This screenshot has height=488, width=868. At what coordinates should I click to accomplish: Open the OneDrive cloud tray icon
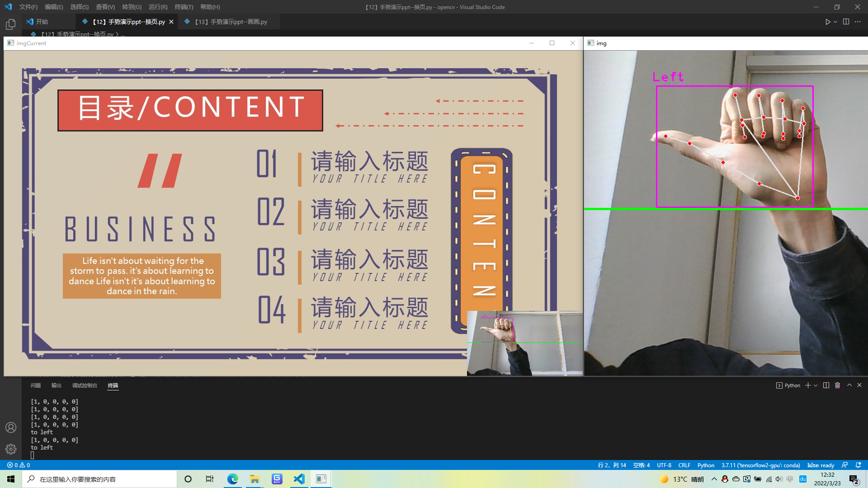(x=736, y=479)
